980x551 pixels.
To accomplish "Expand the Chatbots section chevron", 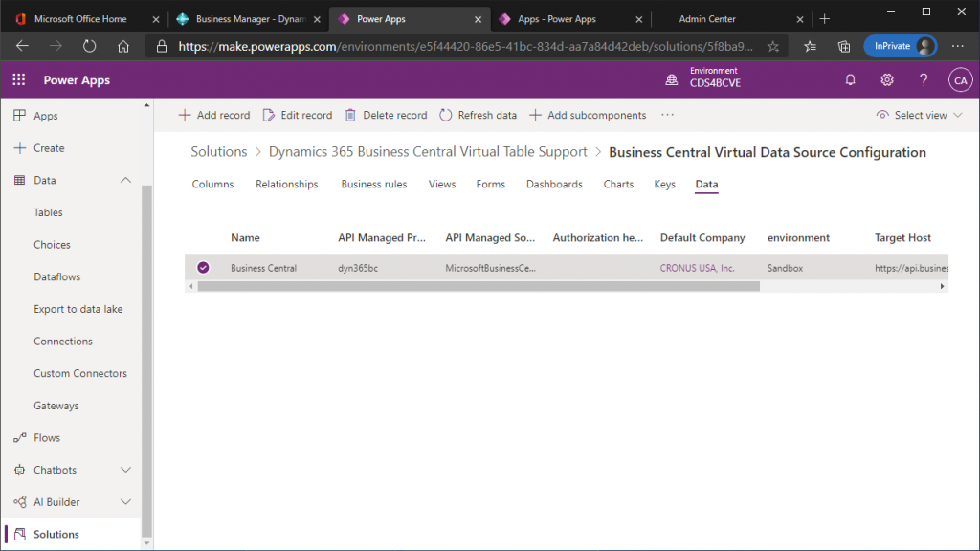I will [x=125, y=470].
